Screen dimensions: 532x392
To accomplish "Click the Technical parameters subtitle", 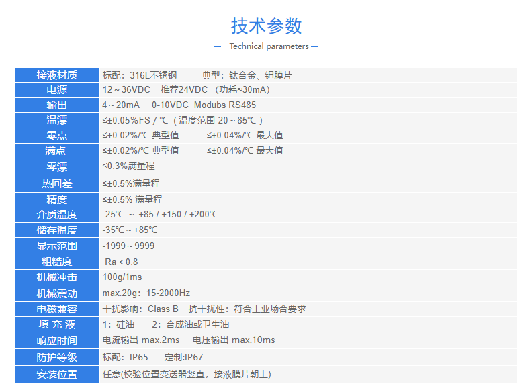I will (269, 46).
